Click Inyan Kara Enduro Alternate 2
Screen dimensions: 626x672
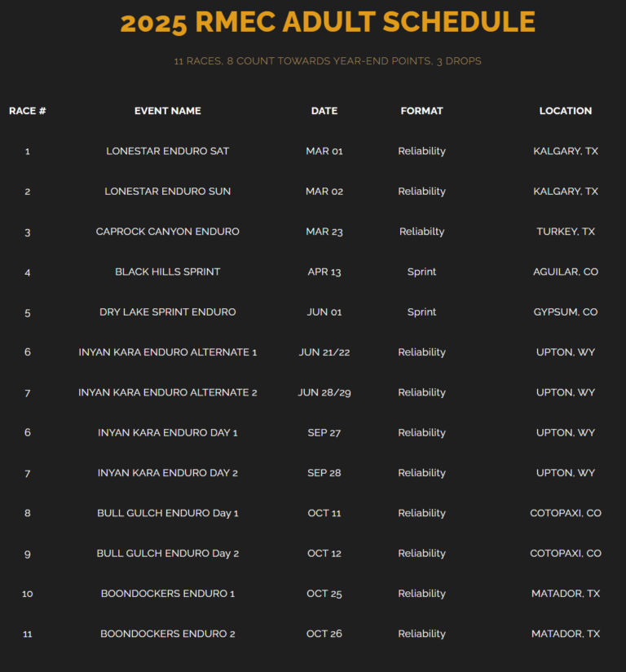tap(168, 392)
